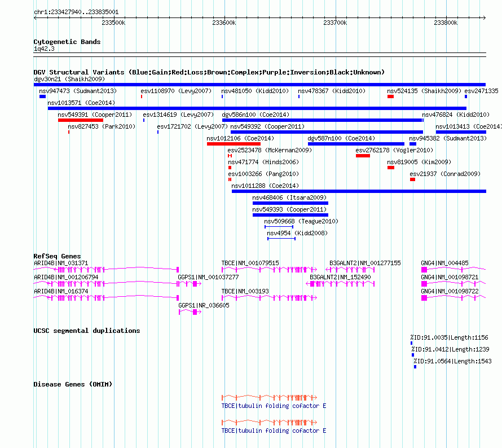
Task: Click the TBCE|NM_001079515 gene label
Action: point(250,263)
